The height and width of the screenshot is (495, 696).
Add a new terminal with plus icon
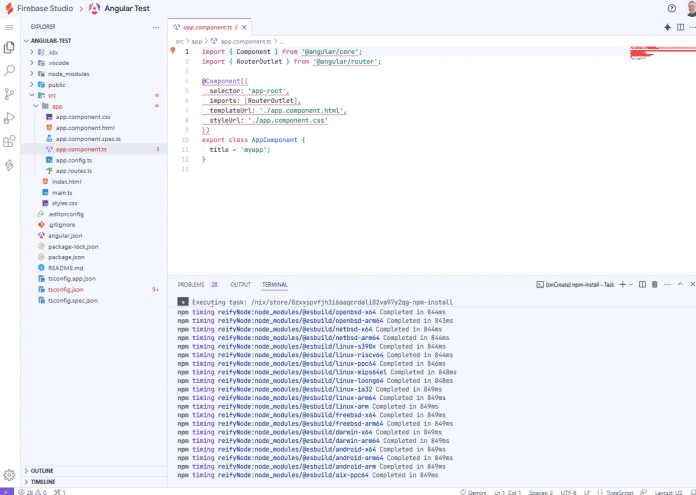622,285
